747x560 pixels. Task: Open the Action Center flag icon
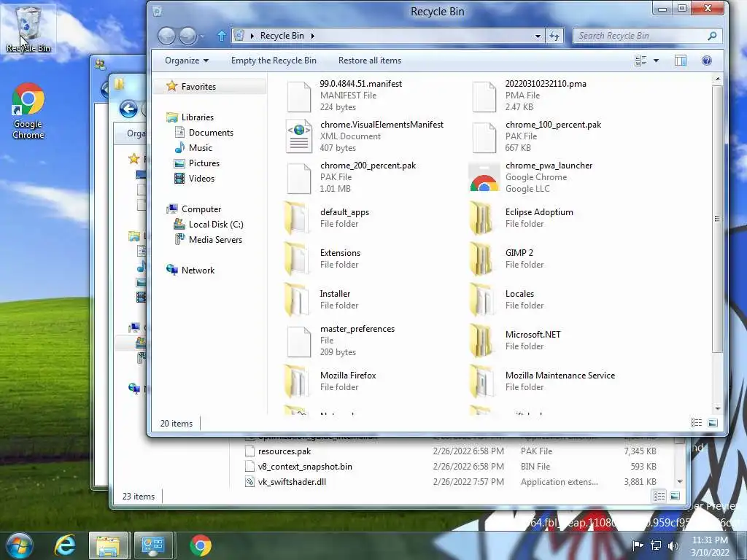click(x=638, y=545)
